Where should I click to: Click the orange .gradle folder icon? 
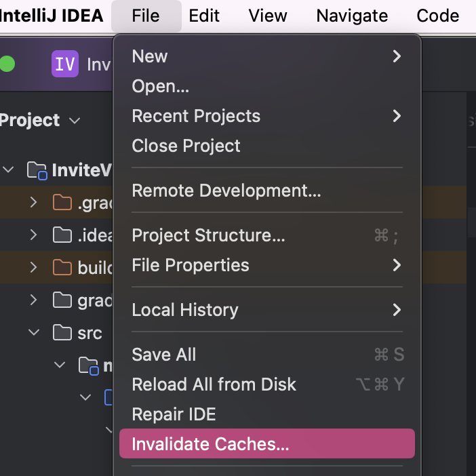(x=62, y=203)
